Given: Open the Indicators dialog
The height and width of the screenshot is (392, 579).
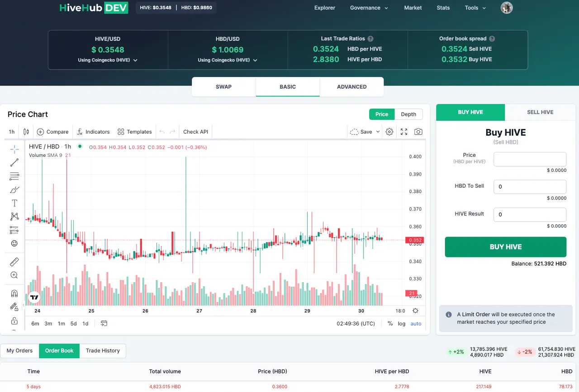Looking at the screenshot, I should 93,132.
